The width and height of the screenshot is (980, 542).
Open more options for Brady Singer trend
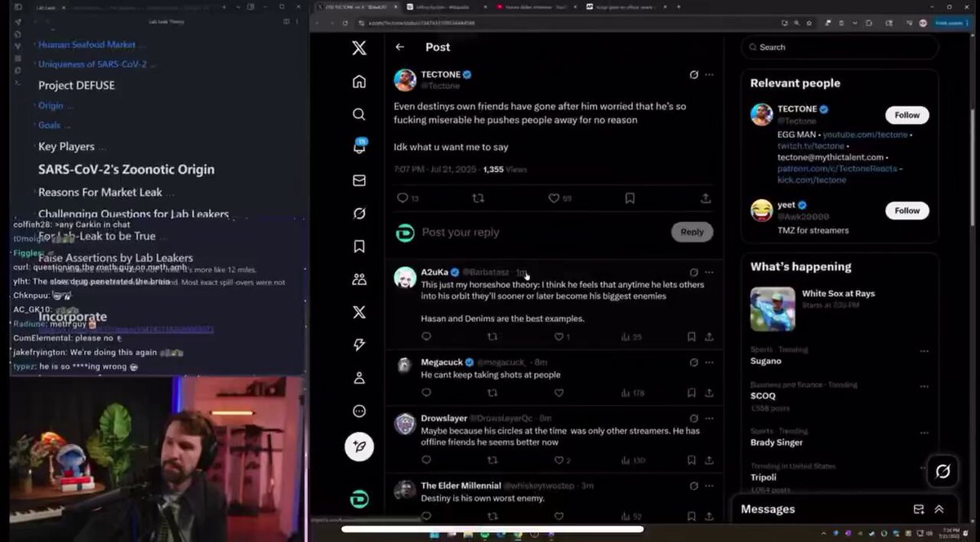tap(924, 432)
